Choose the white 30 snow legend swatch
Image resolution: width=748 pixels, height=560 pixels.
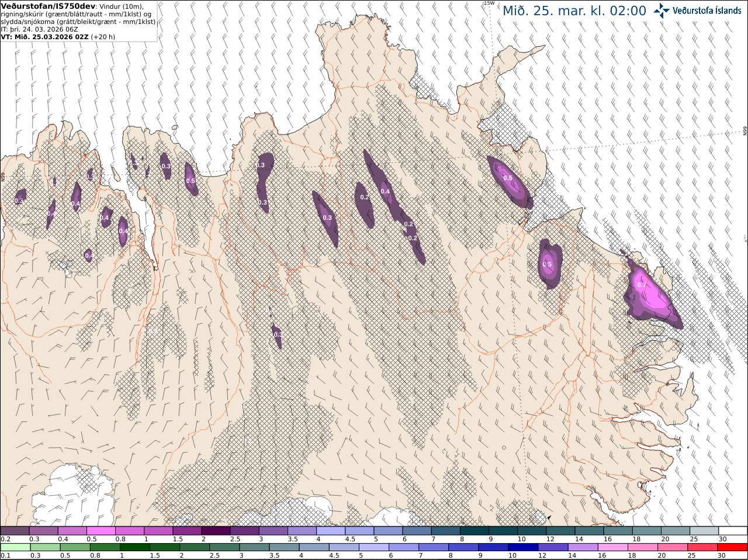tap(733, 531)
